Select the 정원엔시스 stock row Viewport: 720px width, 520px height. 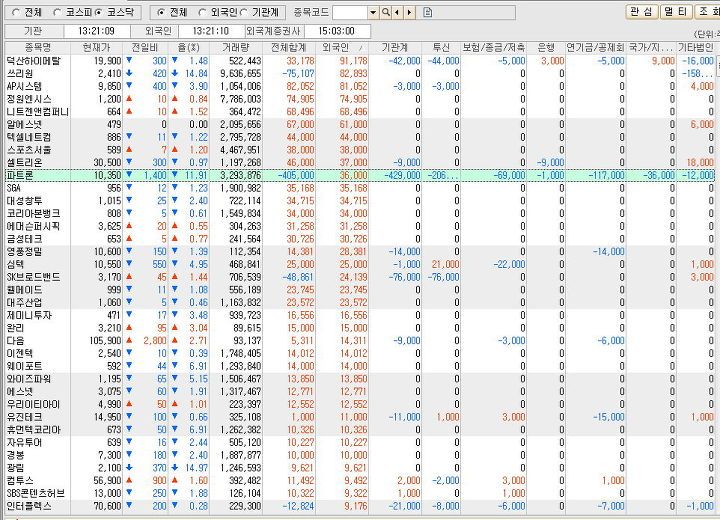[x=360, y=99]
